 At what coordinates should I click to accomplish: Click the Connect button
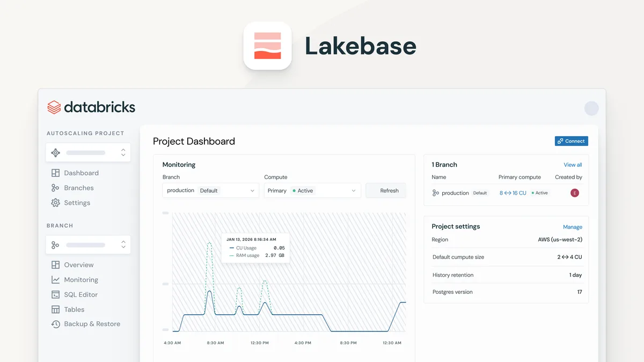(572, 141)
